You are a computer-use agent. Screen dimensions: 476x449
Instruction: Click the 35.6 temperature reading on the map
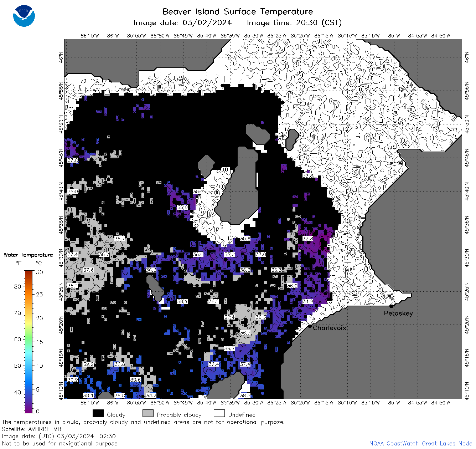tap(245, 239)
